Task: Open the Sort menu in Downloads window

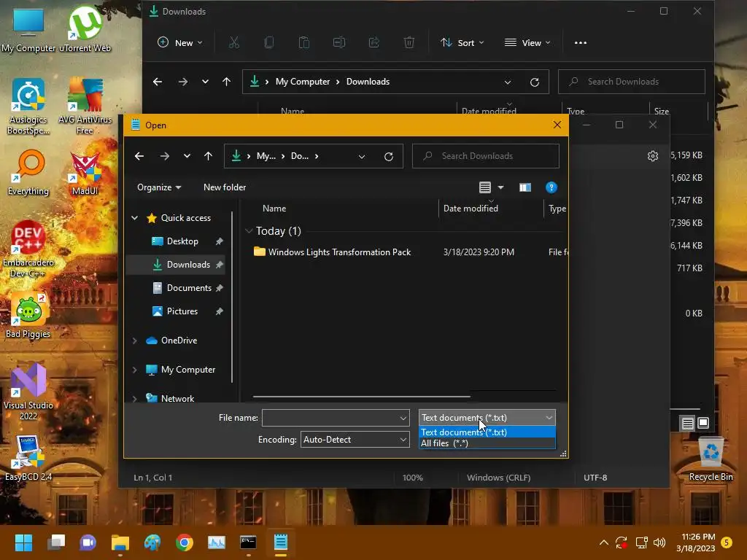Action: [462, 43]
